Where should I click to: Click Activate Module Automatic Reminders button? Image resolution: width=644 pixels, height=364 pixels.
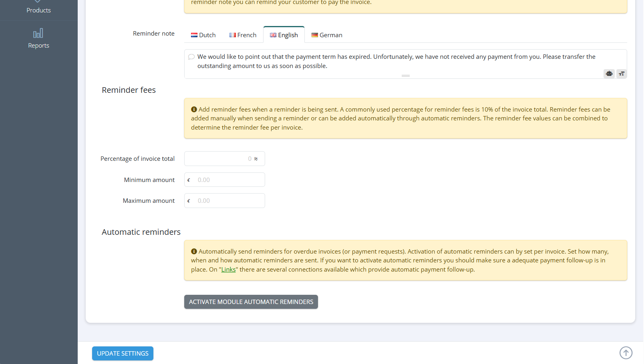pos(251,302)
